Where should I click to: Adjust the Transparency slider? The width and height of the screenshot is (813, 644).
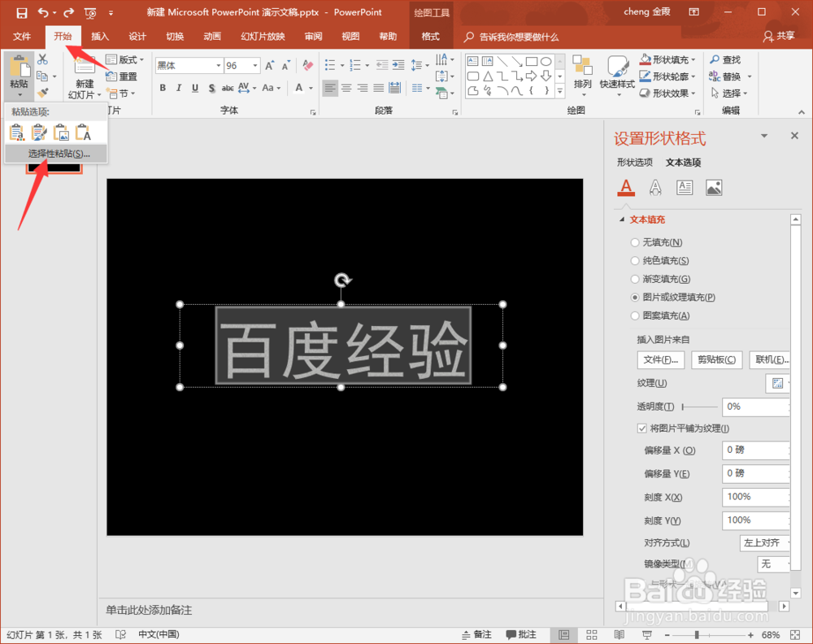pyautogui.click(x=700, y=407)
